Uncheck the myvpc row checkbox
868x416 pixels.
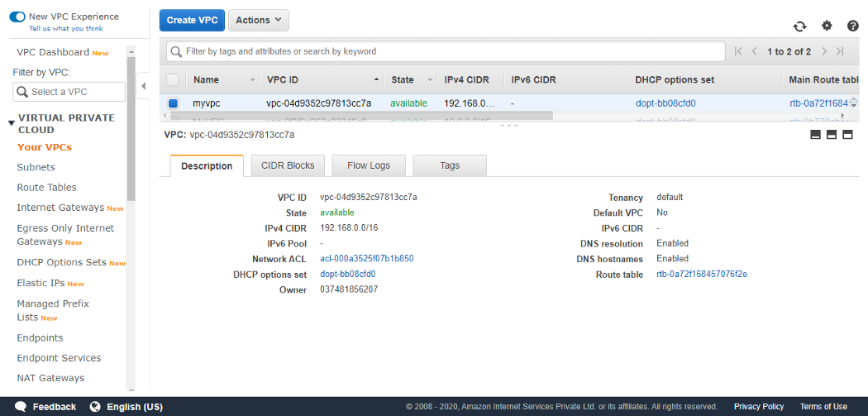[173, 103]
